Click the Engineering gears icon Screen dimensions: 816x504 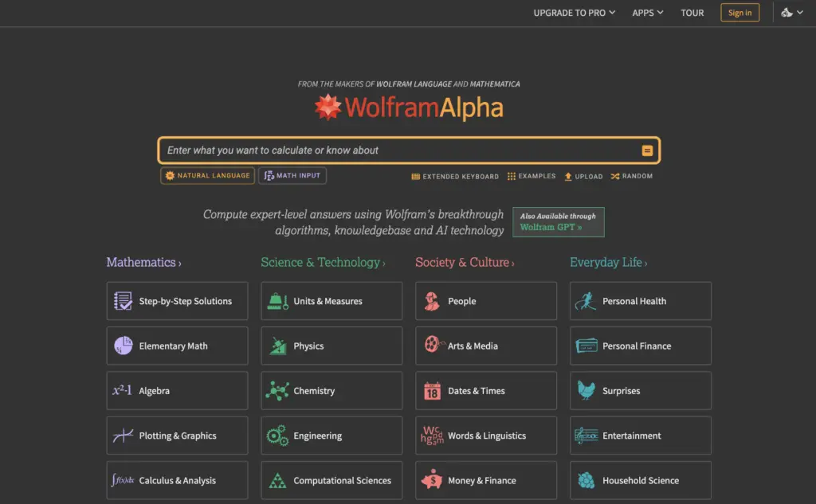click(x=277, y=436)
